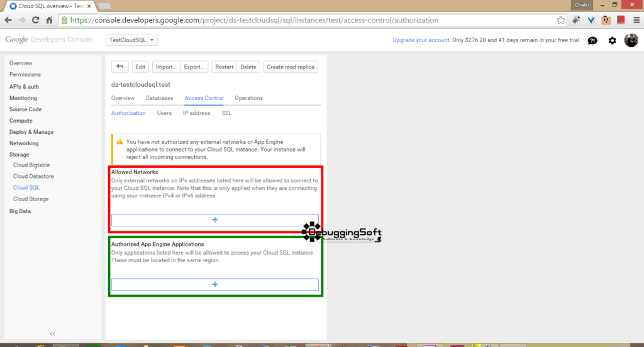The height and width of the screenshot is (347, 644).
Task: Collapse the sidebar with the double chevron
Action: pos(53,333)
